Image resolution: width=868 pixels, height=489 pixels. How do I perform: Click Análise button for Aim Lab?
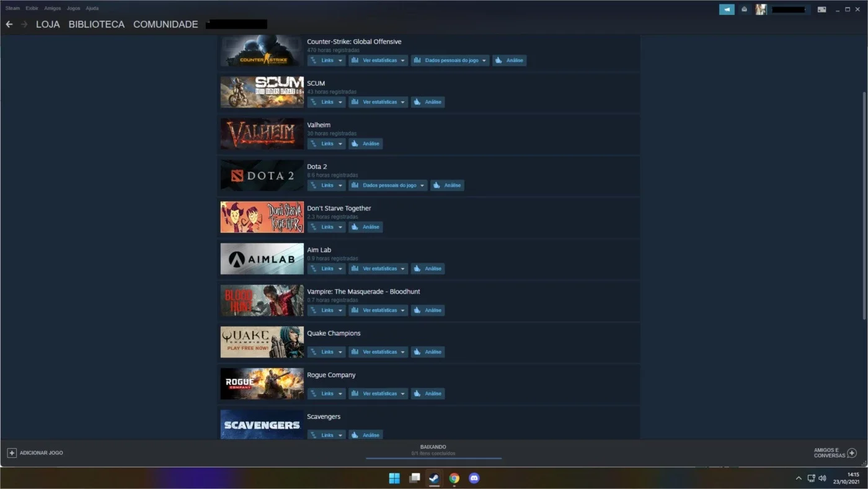point(428,268)
